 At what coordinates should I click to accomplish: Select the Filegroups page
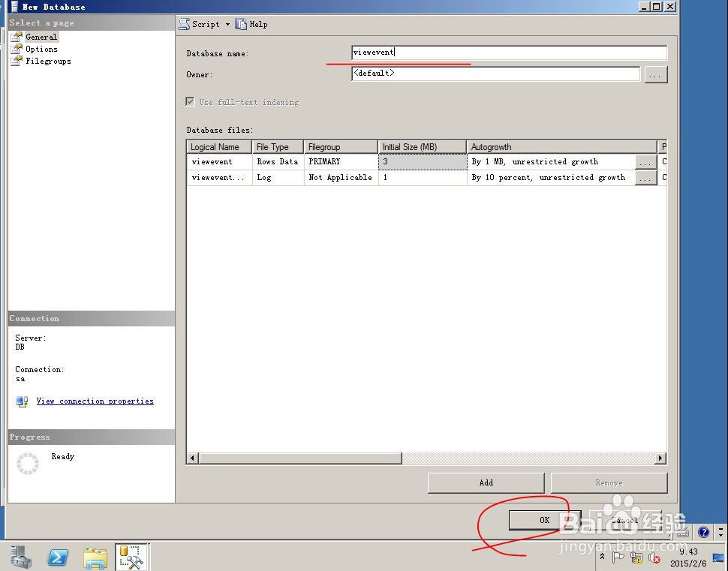[48, 61]
